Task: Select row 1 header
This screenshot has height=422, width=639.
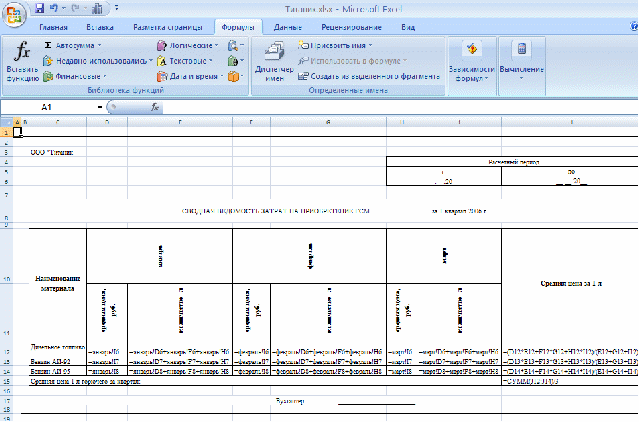Action: pos(6,132)
